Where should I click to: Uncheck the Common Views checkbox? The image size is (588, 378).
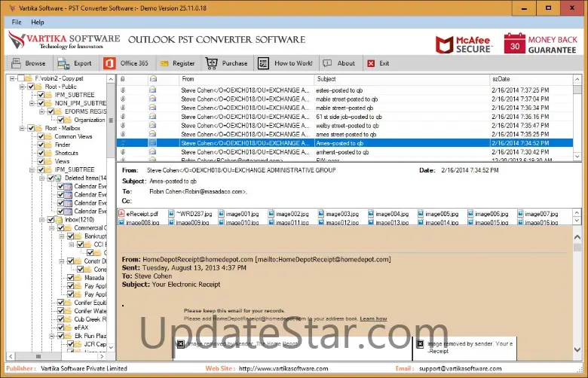point(41,136)
